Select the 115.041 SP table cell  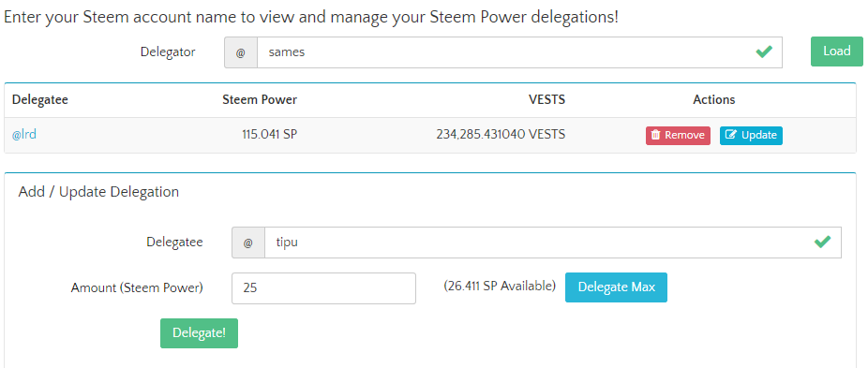270,135
